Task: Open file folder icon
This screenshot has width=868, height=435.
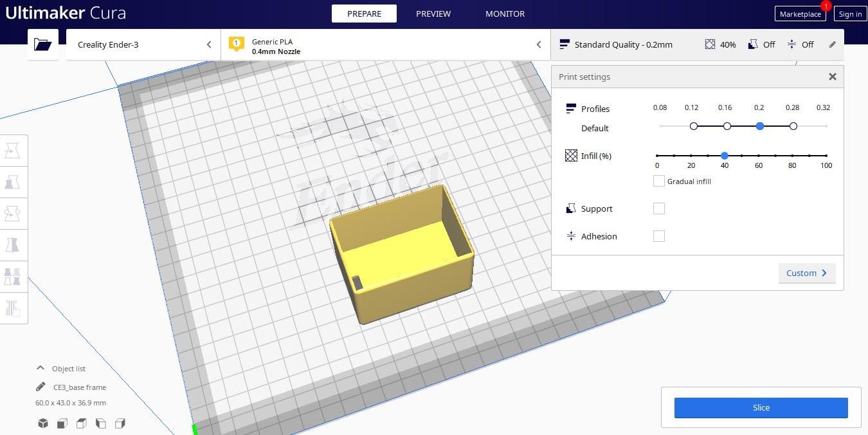Action: tap(43, 44)
